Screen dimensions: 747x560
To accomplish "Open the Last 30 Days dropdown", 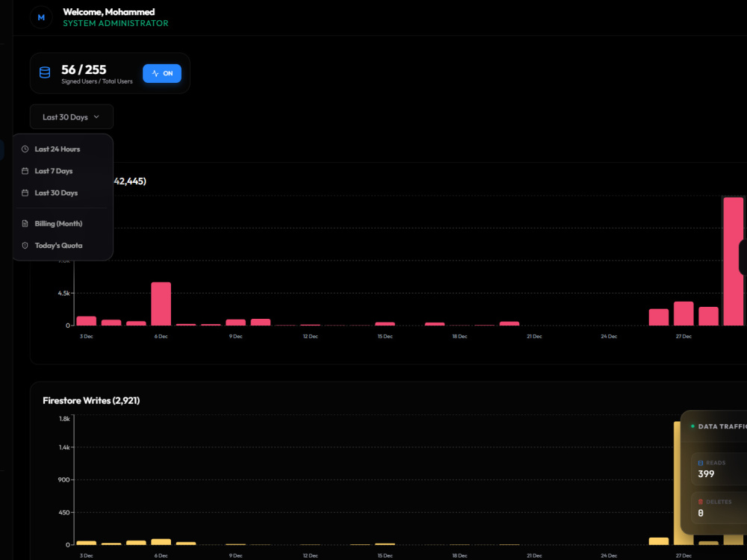I will [72, 116].
